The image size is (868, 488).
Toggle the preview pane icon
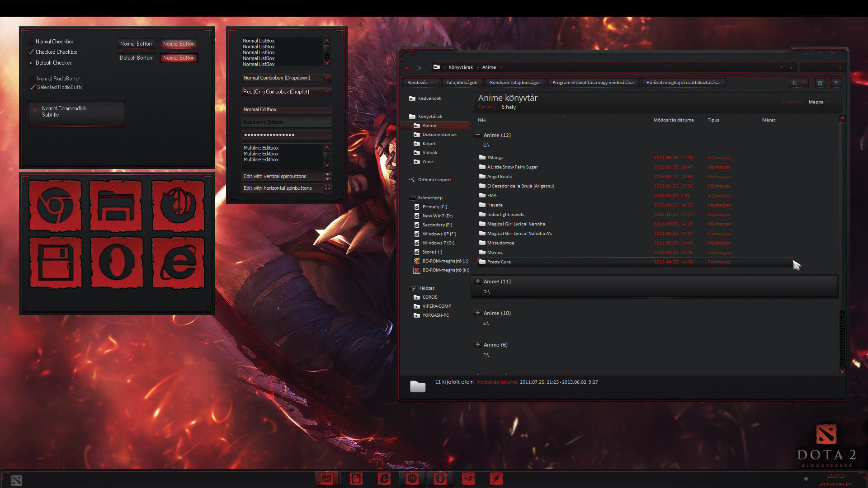[x=820, y=83]
